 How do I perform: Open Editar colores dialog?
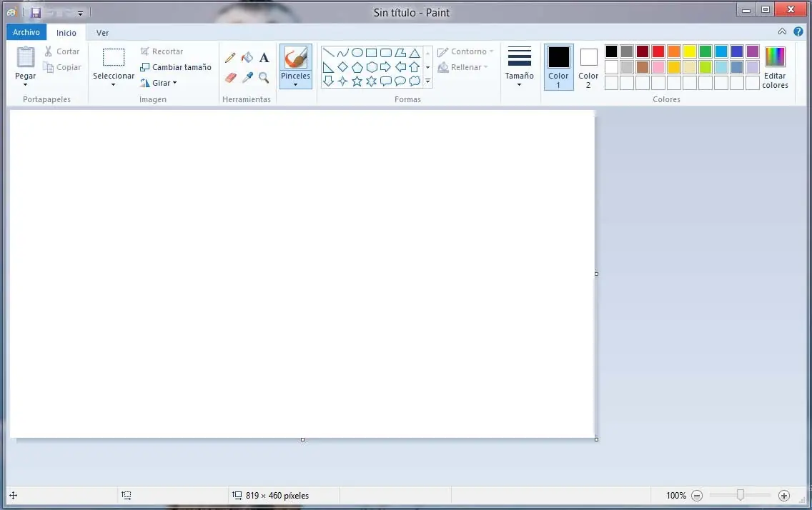coord(775,67)
